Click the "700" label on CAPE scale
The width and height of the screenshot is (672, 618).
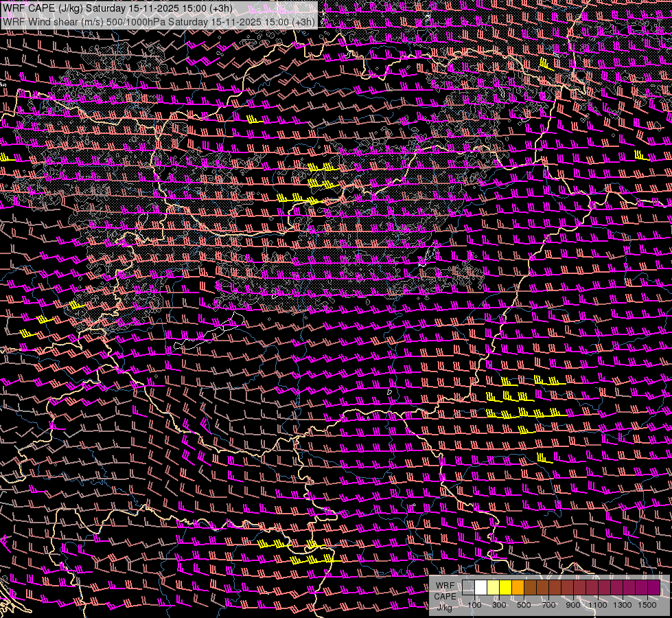pyautogui.click(x=548, y=605)
